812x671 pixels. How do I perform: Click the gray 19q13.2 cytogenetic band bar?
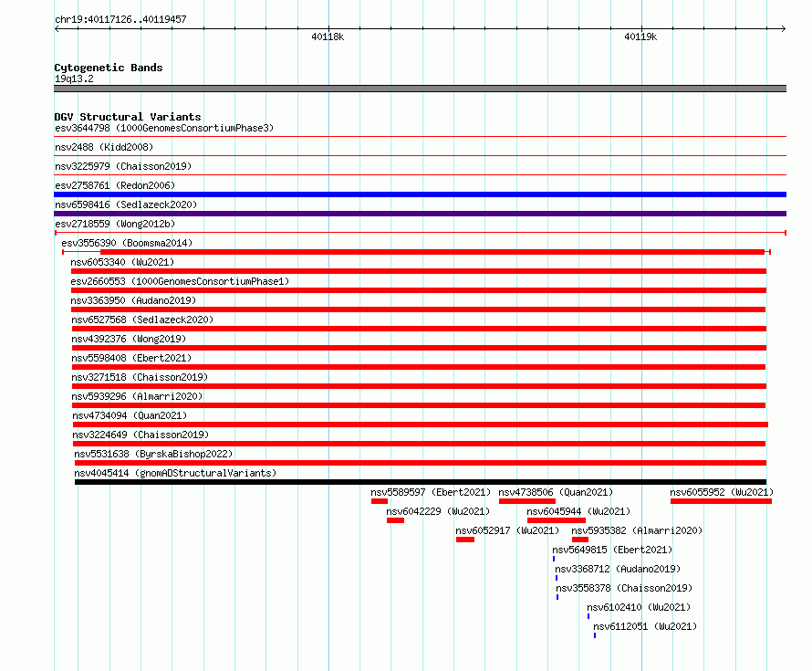(x=420, y=89)
